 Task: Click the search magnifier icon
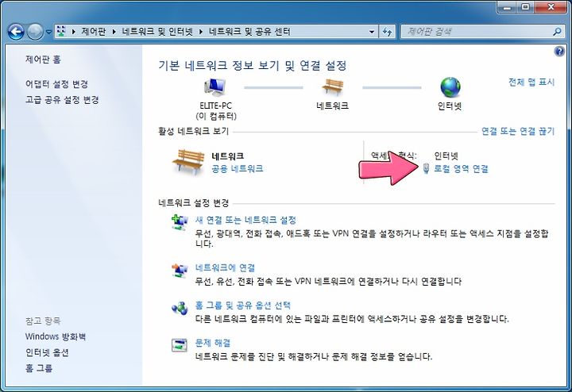557,32
